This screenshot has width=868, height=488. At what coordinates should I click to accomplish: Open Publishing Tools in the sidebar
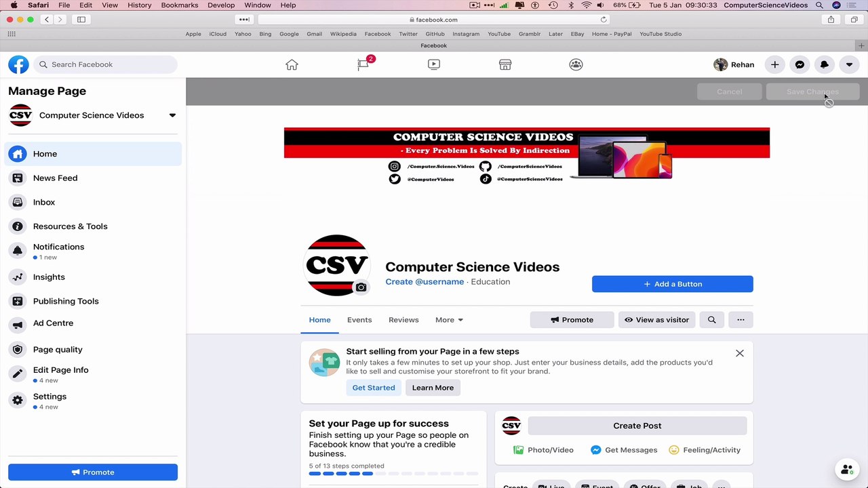click(93, 301)
